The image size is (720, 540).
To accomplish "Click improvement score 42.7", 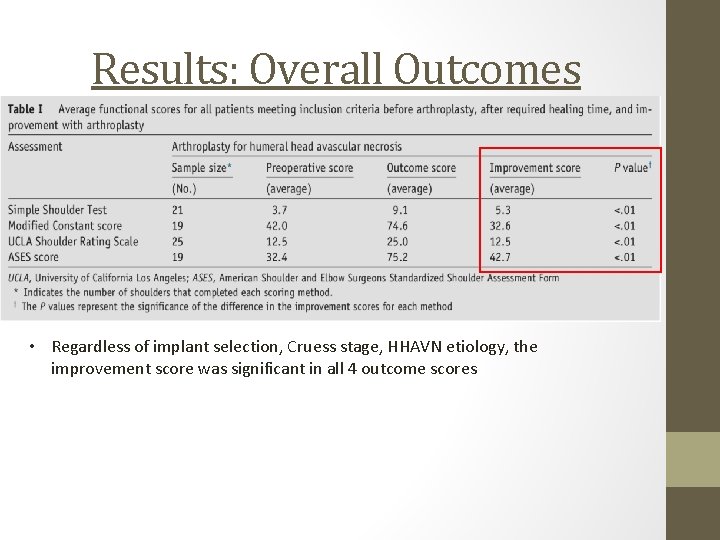I will point(500,257).
